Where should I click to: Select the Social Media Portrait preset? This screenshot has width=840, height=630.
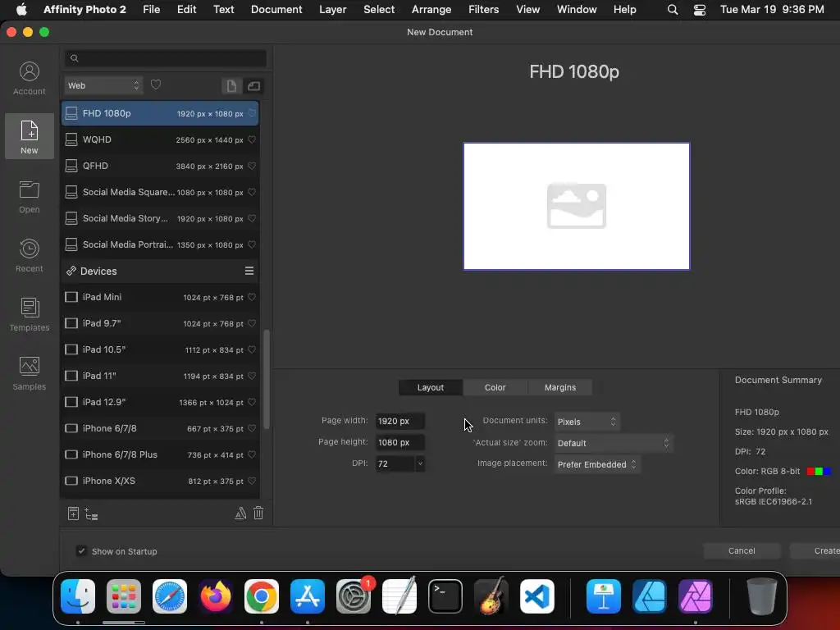[x=160, y=244]
